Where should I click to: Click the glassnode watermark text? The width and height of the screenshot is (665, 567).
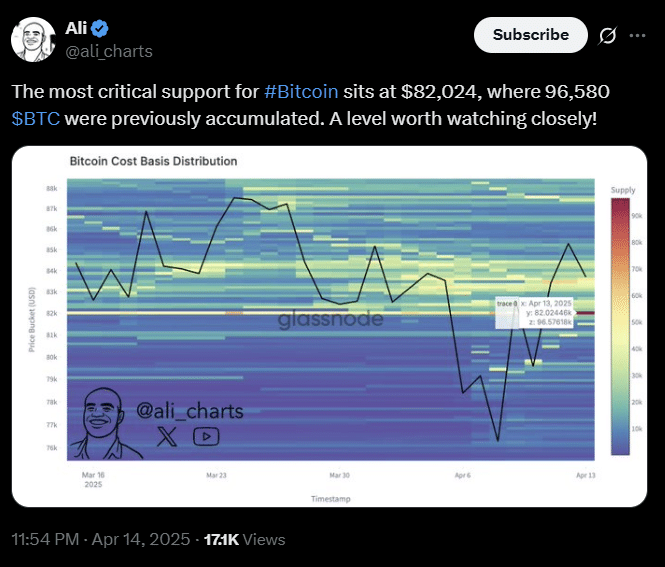point(330,319)
